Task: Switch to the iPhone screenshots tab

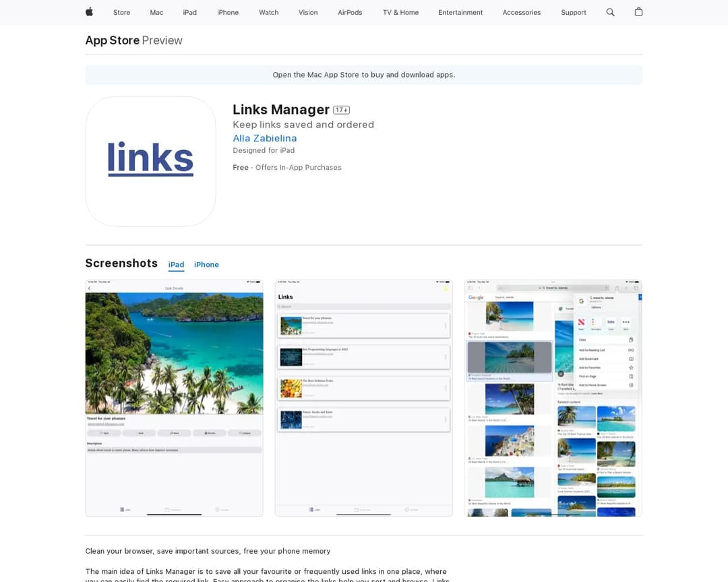Action: coord(206,264)
